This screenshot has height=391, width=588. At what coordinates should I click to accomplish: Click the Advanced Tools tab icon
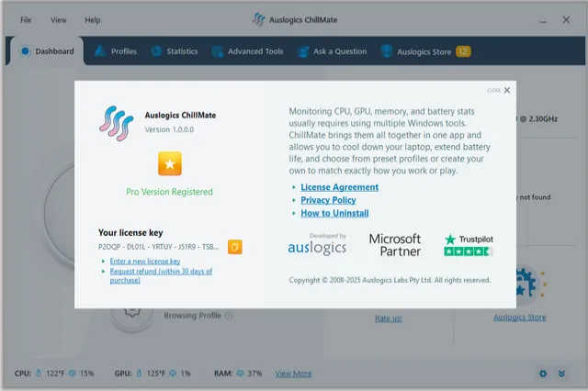pyautogui.click(x=218, y=51)
